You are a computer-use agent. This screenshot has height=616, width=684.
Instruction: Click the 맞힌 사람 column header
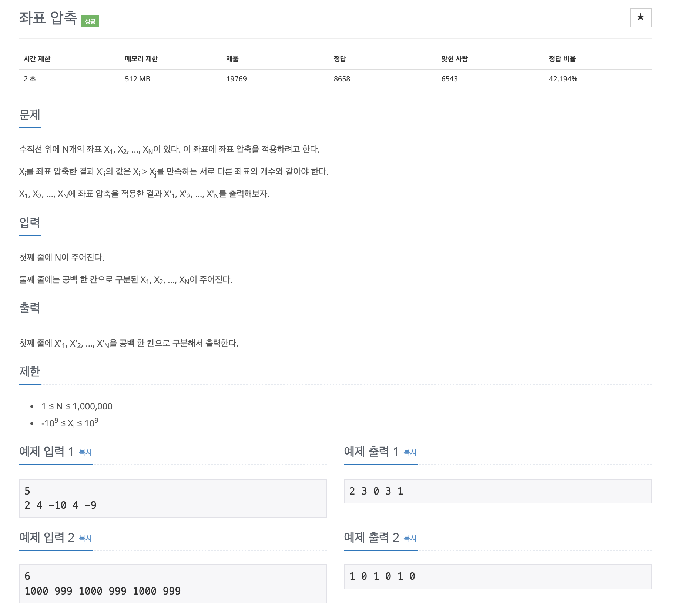click(x=455, y=58)
